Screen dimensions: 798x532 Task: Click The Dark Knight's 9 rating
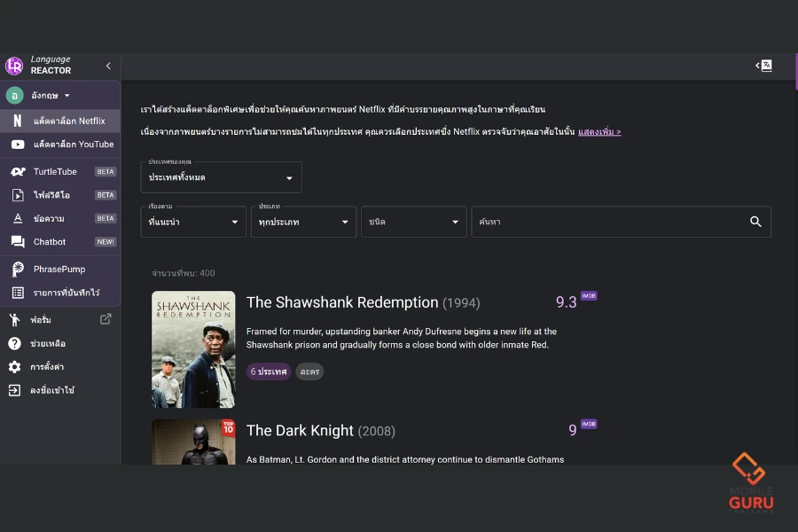coord(573,431)
